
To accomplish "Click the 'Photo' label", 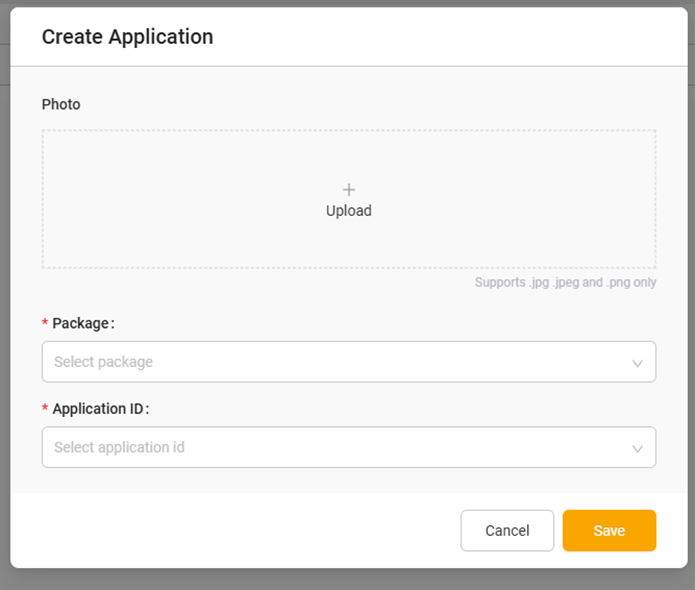I will [x=61, y=104].
